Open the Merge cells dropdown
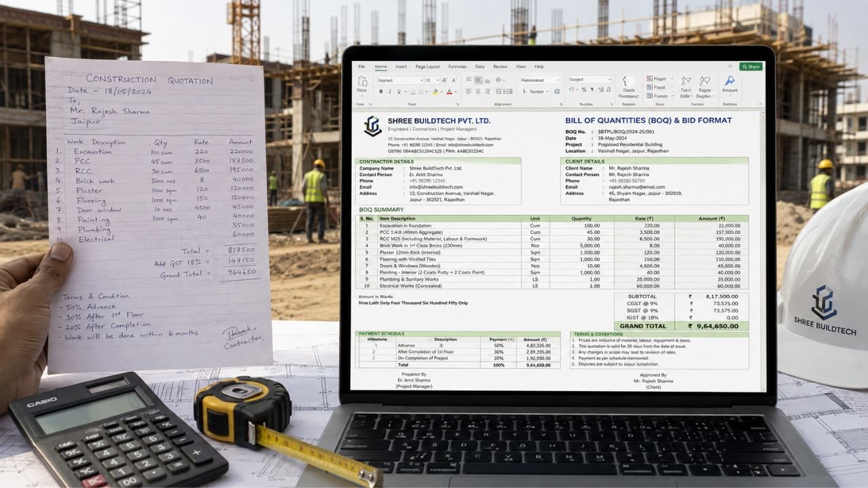Viewport: 868px width, 488px height. coord(536,91)
